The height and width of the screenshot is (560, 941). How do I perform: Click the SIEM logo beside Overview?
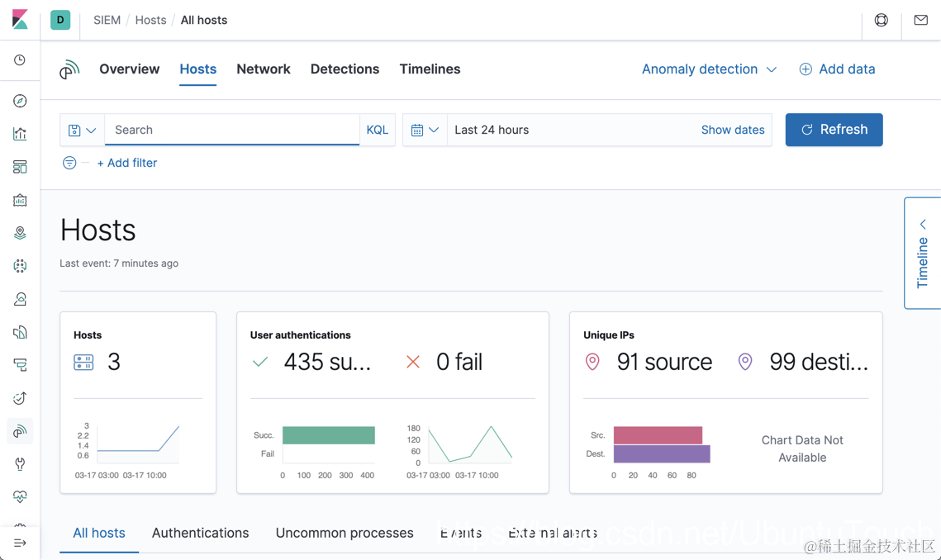69,69
